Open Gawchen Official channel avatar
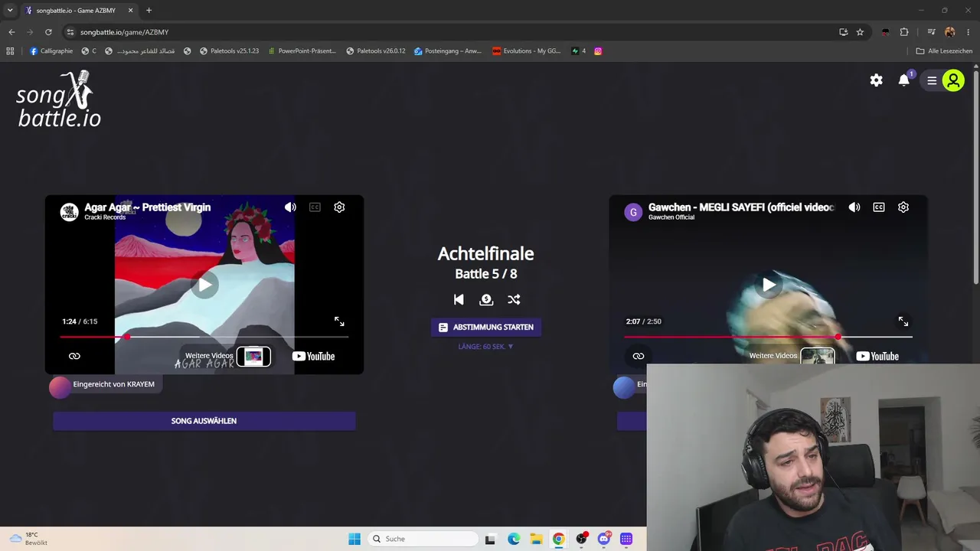This screenshot has height=551, width=980. (x=634, y=212)
